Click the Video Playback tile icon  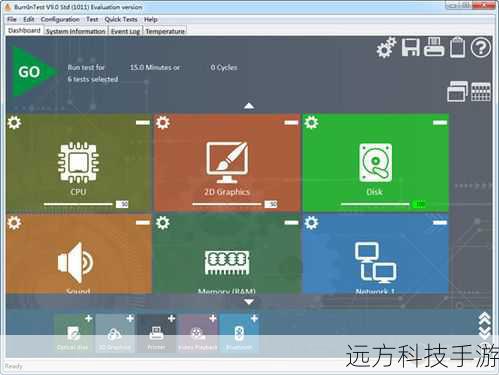pos(197,333)
